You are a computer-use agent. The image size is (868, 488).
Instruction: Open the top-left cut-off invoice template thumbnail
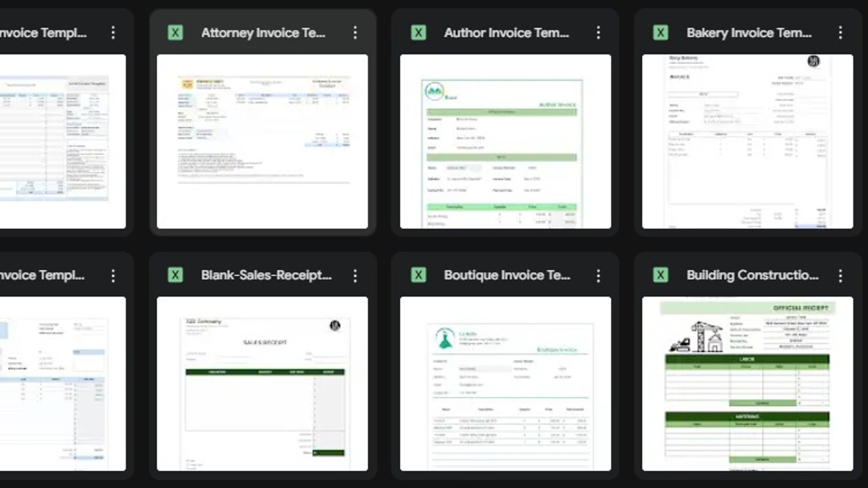click(x=63, y=142)
